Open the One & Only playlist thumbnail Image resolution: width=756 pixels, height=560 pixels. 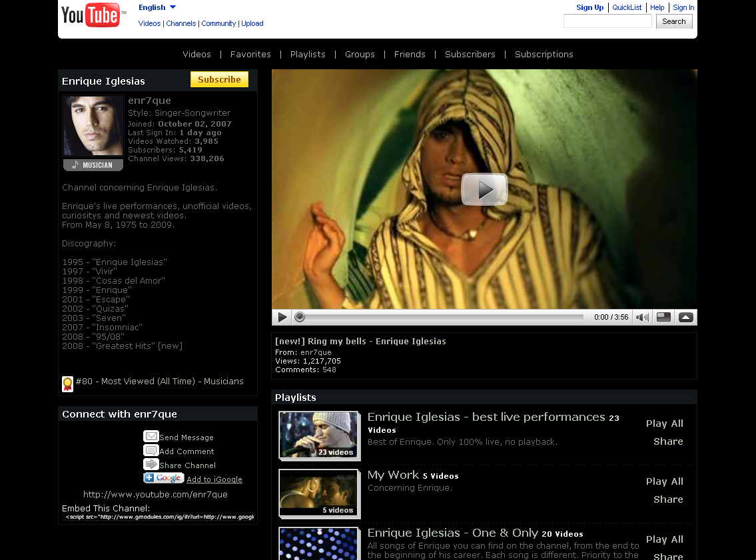click(319, 543)
